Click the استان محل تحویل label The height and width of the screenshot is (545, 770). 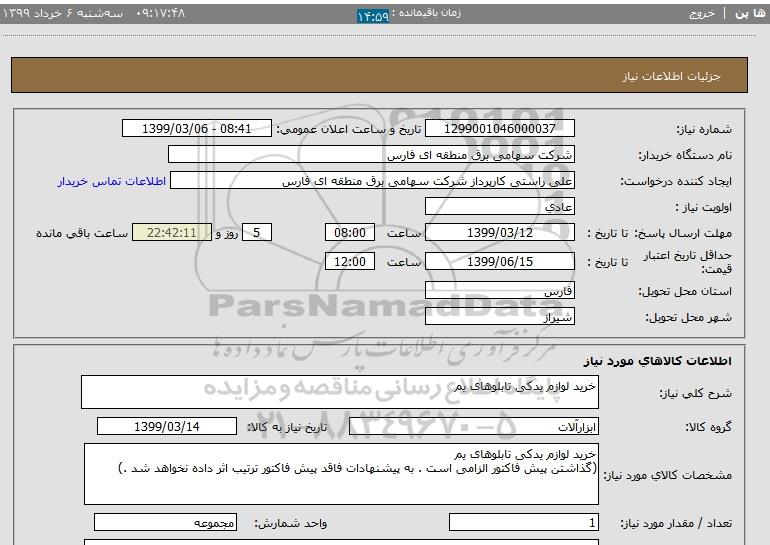[x=685, y=292]
